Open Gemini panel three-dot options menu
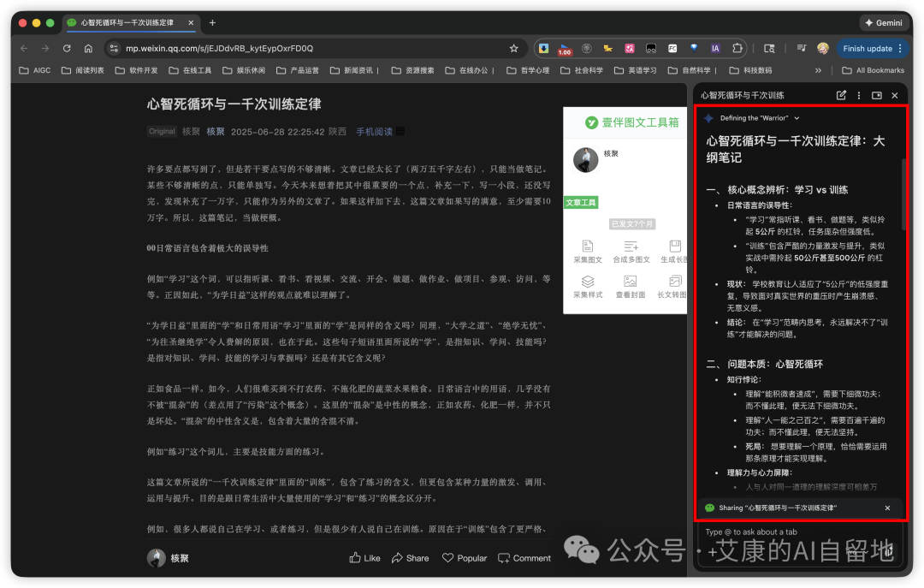Image resolution: width=924 pixels, height=588 pixels. [x=859, y=95]
